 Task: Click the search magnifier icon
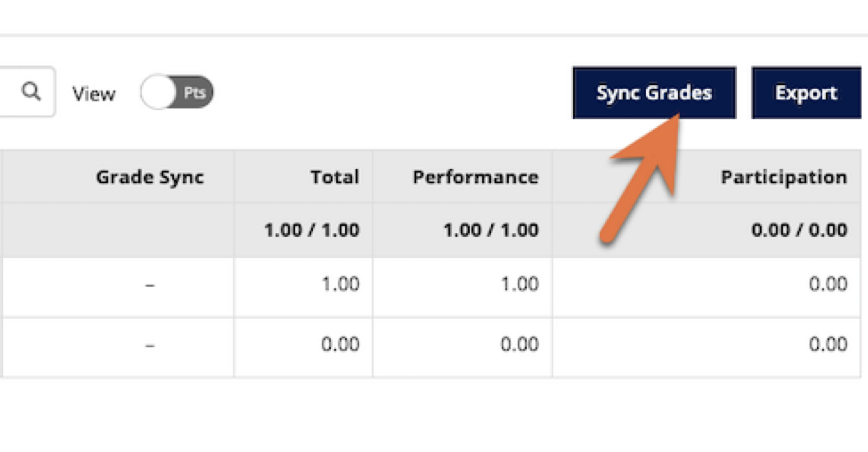pos(31,91)
